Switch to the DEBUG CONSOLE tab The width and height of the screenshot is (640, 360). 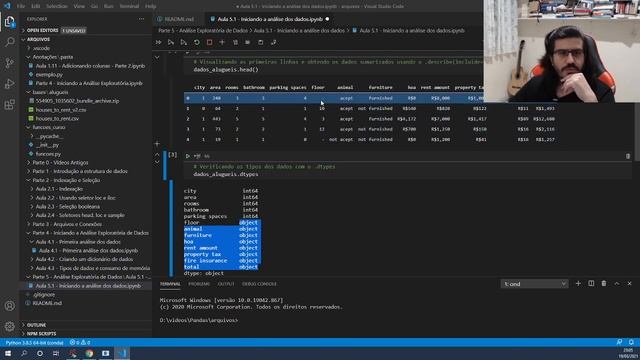(259, 284)
